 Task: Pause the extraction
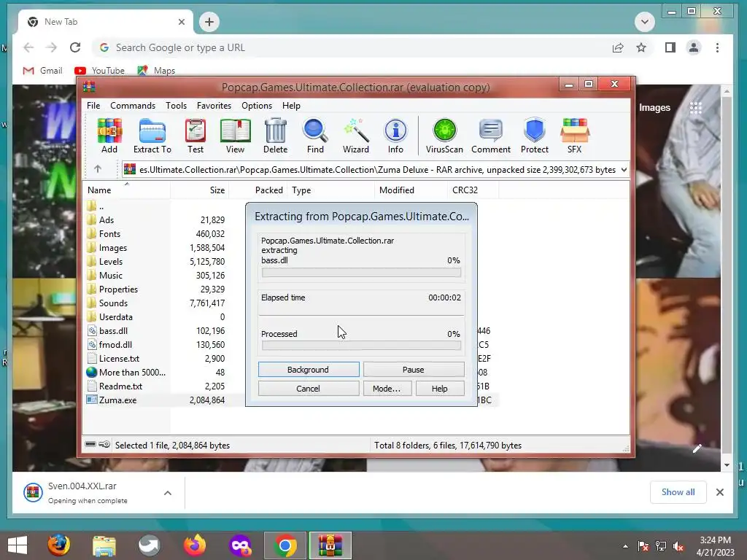point(414,370)
